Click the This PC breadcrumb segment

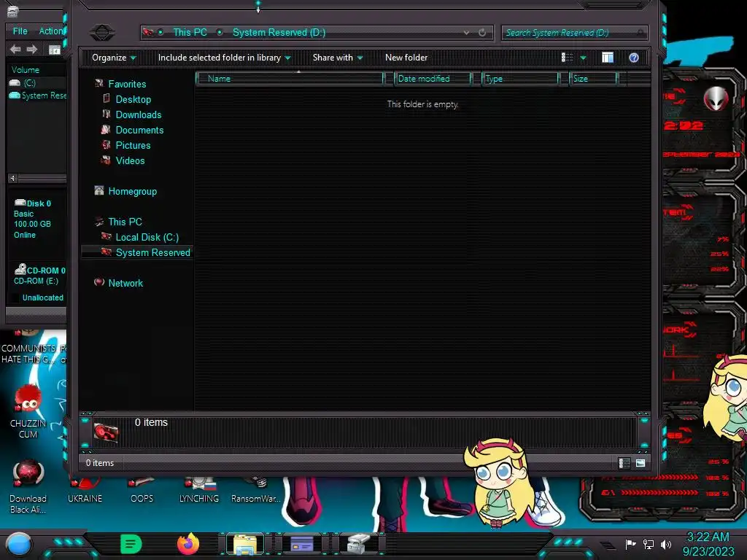(190, 32)
